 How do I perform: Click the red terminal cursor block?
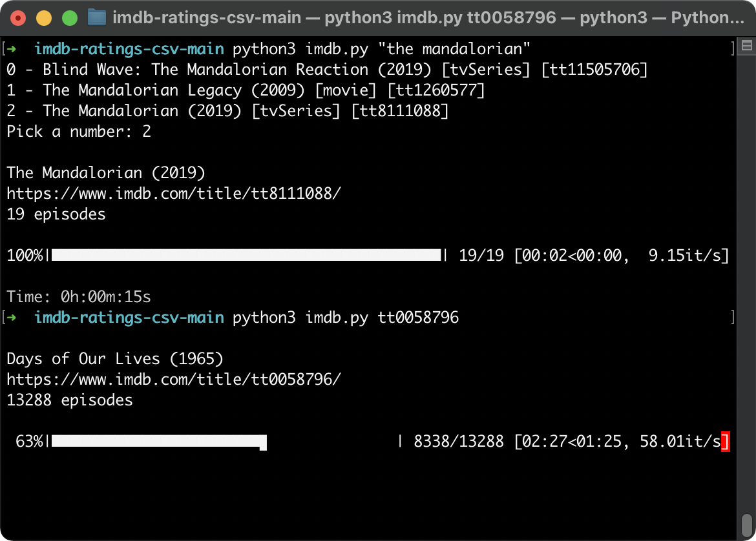[x=725, y=442]
